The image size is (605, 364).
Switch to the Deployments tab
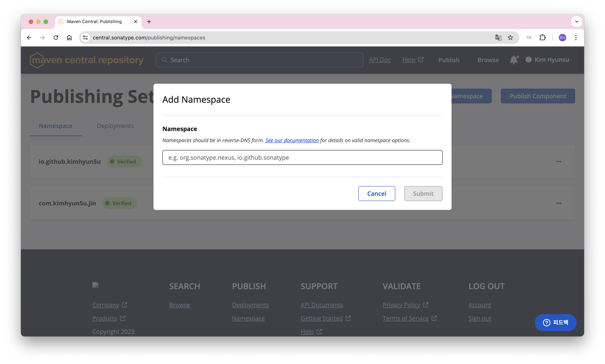(115, 126)
